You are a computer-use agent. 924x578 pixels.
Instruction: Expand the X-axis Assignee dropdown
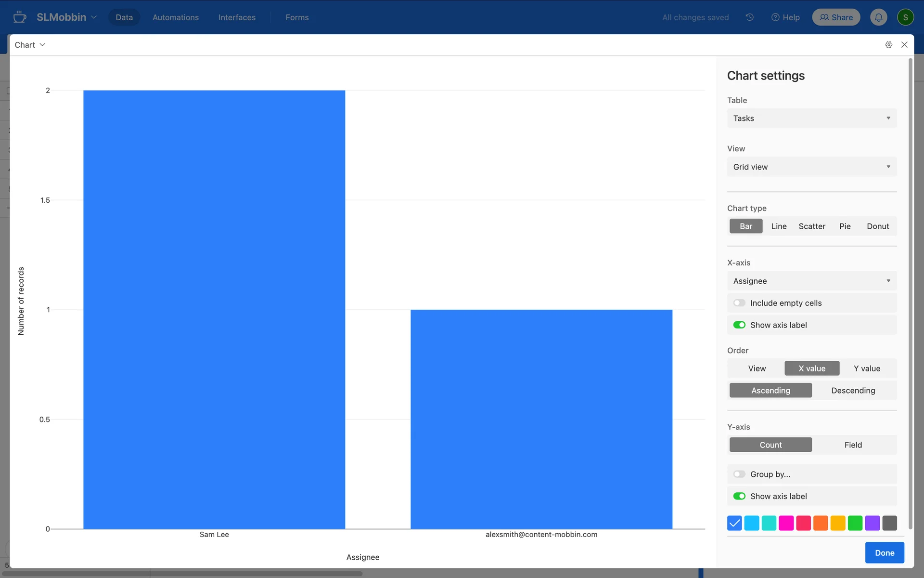tap(811, 281)
